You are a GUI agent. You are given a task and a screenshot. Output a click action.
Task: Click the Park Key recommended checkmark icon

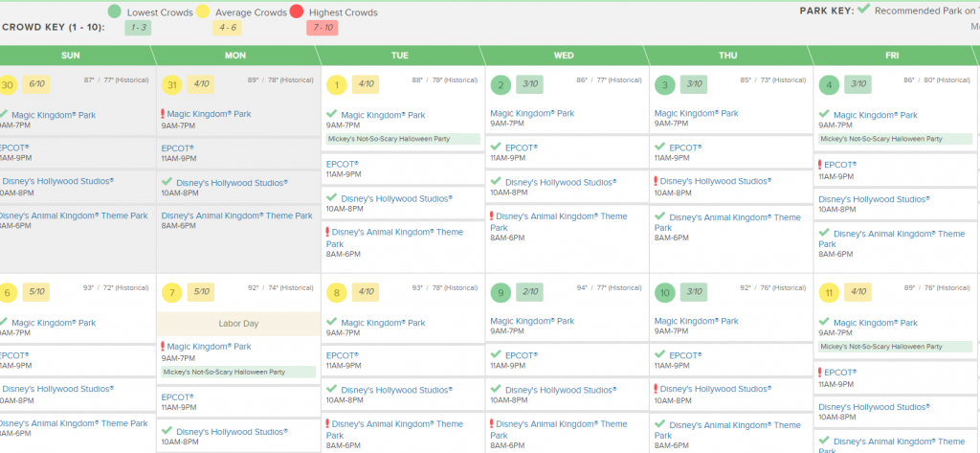tap(864, 9)
